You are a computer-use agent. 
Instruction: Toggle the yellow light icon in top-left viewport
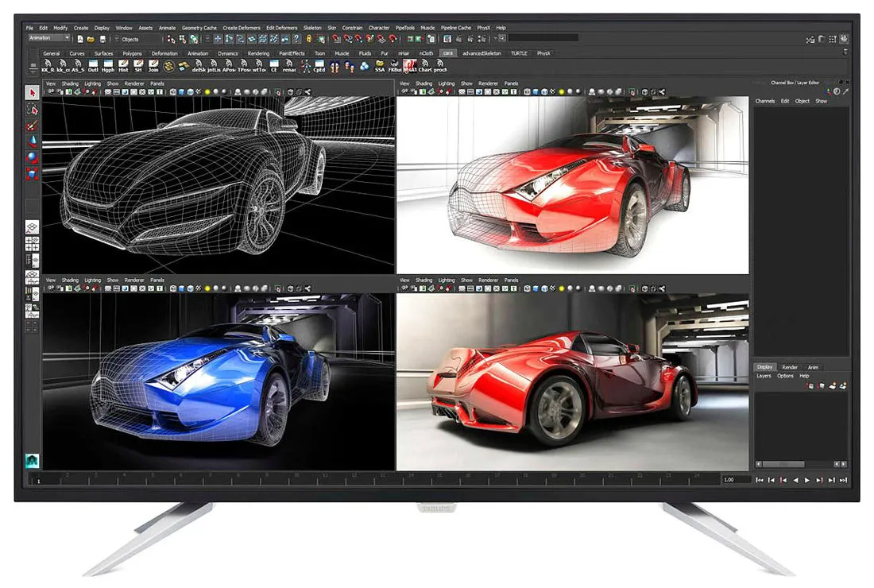[x=207, y=92]
